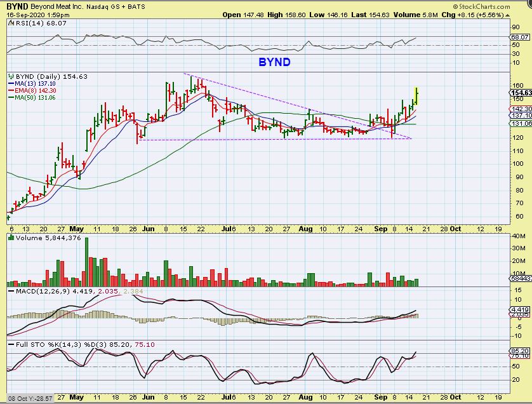Click the 'Open 147.48' value in header
This screenshot has width=532, height=404.
point(242,15)
